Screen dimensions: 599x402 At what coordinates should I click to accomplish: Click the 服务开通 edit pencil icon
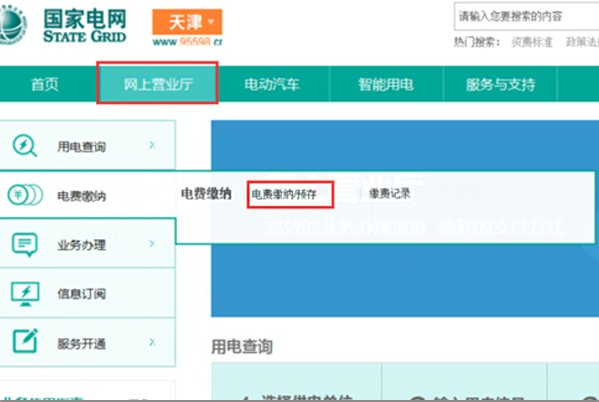25,340
